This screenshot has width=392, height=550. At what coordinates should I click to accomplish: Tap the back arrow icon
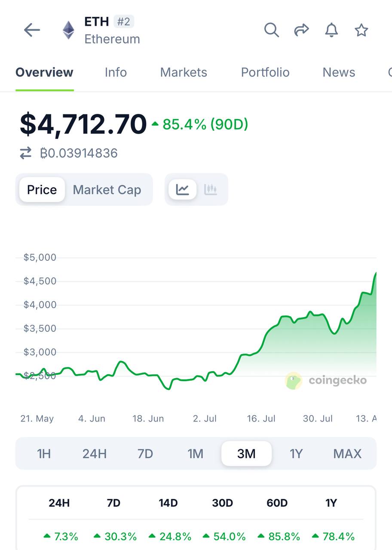32,30
